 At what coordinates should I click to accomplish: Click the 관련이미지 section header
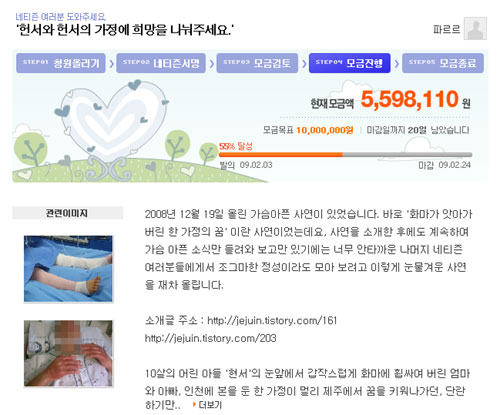68,213
